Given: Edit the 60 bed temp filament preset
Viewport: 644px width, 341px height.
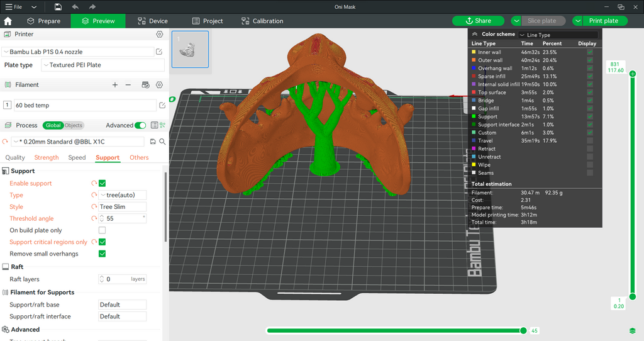Looking at the screenshot, I should (x=162, y=105).
